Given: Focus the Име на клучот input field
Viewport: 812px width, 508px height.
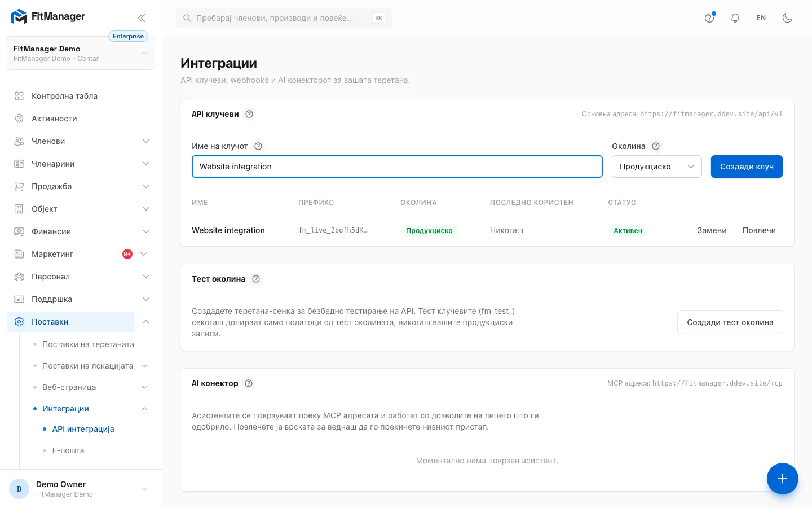Looking at the screenshot, I should tap(397, 167).
